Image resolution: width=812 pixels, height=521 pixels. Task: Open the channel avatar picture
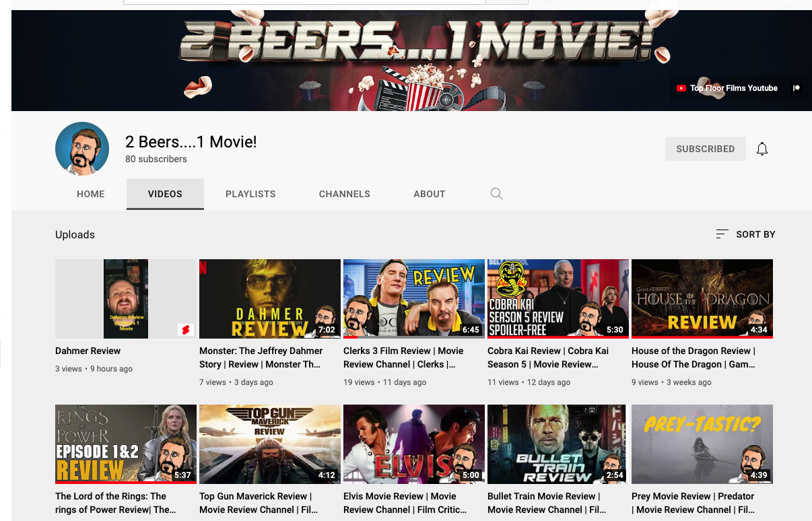(x=82, y=149)
